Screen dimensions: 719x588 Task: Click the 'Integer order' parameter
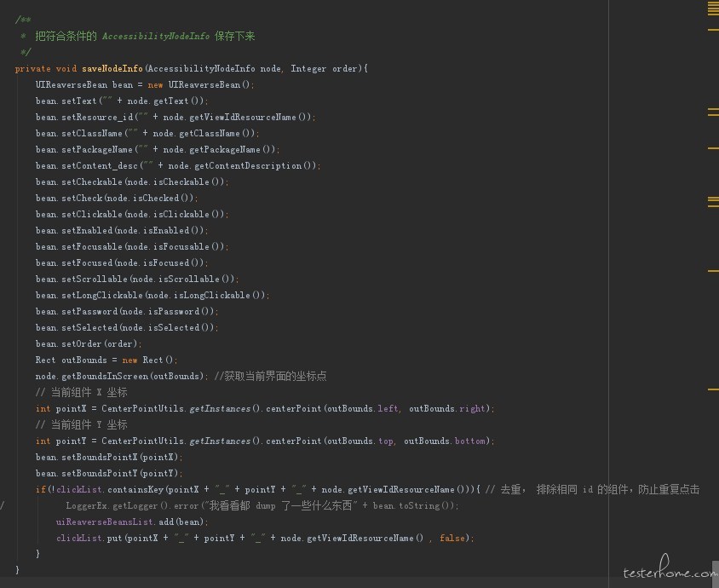324,69
